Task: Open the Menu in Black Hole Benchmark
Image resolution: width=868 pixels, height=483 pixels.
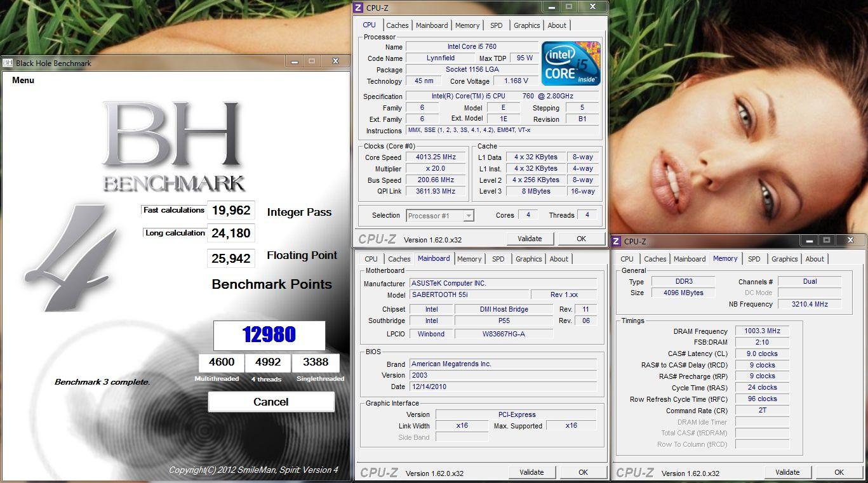Action: pos(23,80)
